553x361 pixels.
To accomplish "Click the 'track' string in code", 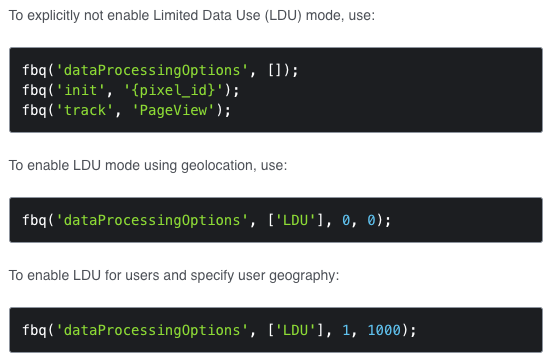I will (x=85, y=110).
